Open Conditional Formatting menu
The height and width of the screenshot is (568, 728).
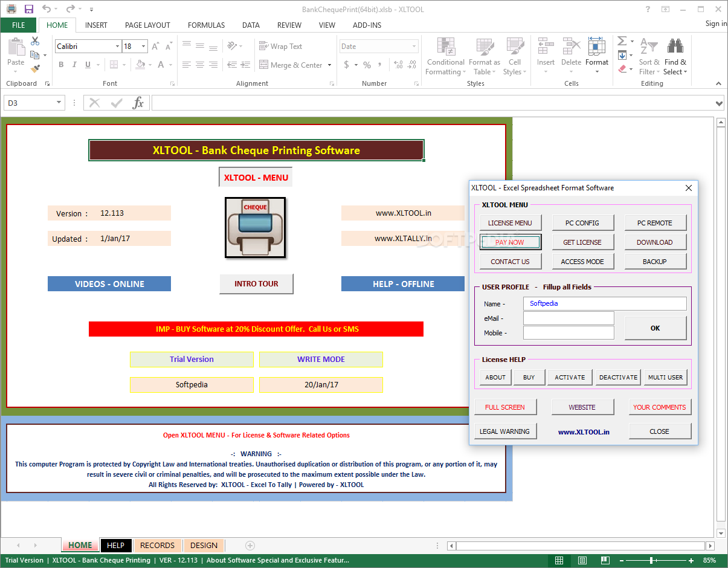(446, 56)
